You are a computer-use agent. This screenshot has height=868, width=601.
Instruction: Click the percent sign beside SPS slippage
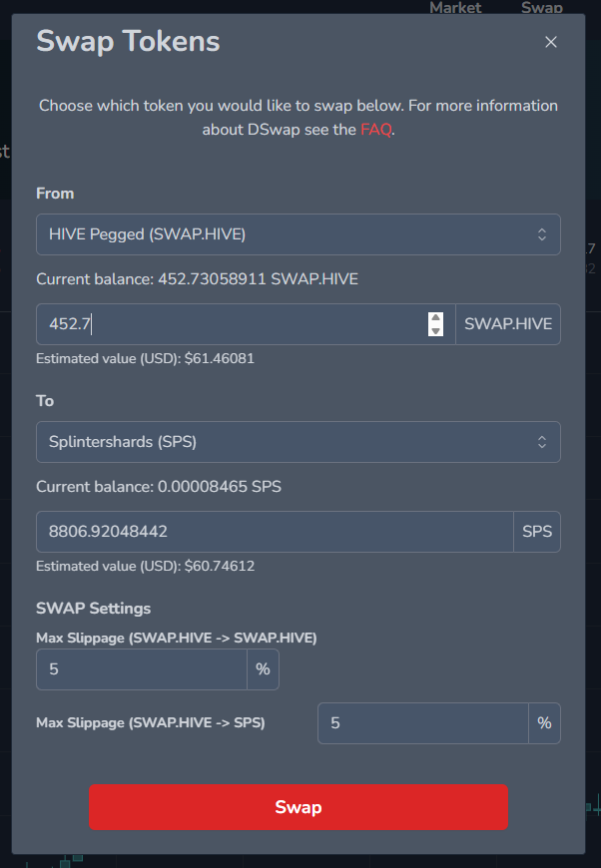tap(544, 723)
